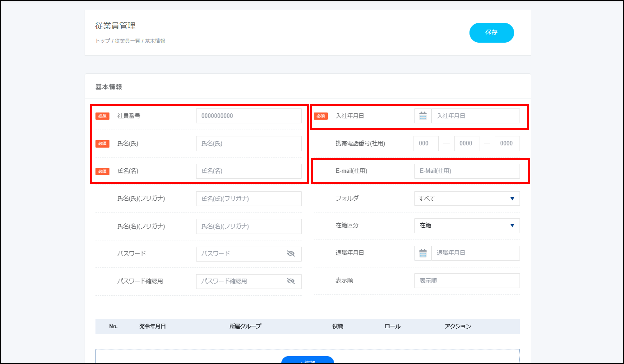The width and height of the screenshot is (624, 364).
Task: Click the 発令年月日 column header
Action: [x=152, y=326]
